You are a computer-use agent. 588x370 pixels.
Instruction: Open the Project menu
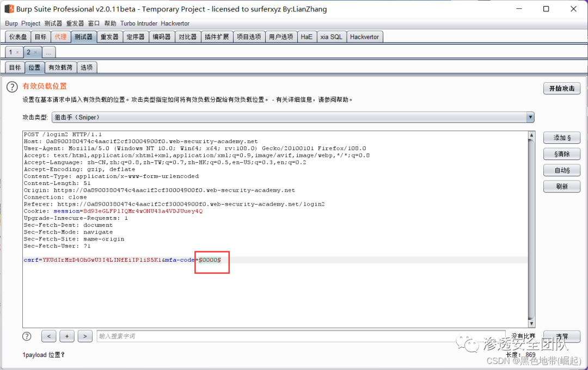click(30, 23)
